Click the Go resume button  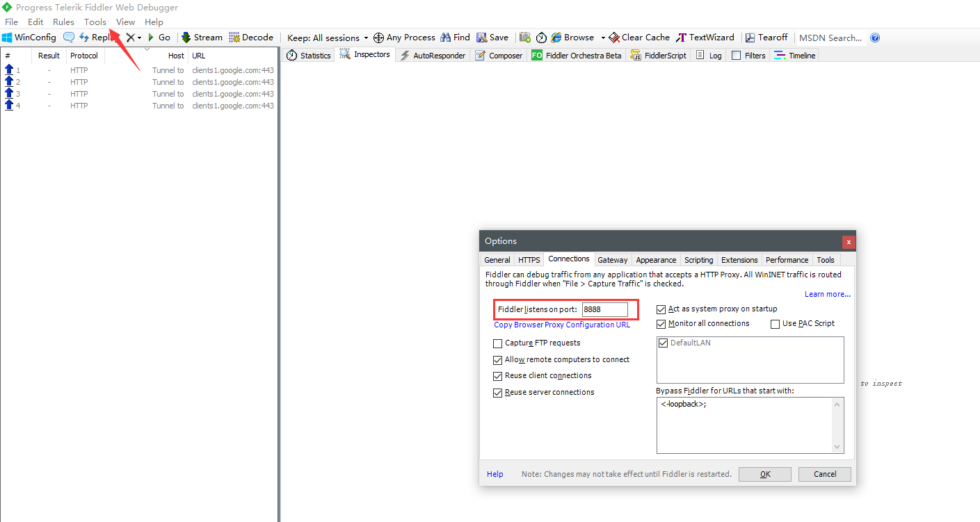point(159,38)
